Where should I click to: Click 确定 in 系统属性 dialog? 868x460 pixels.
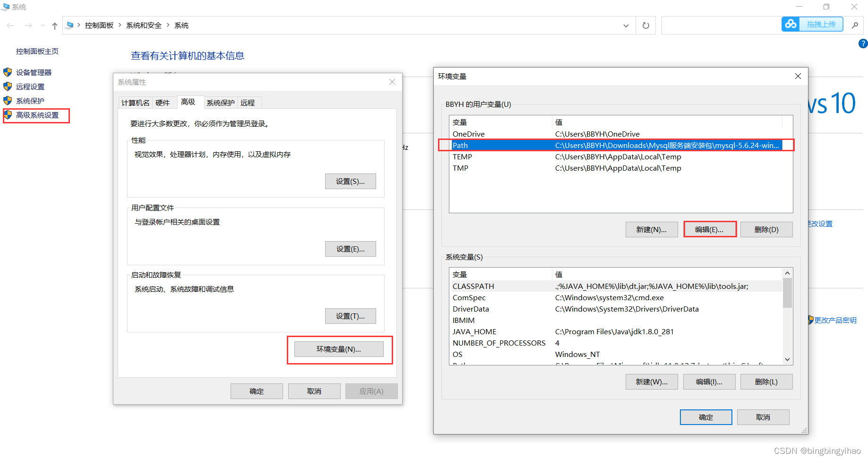[x=257, y=391]
